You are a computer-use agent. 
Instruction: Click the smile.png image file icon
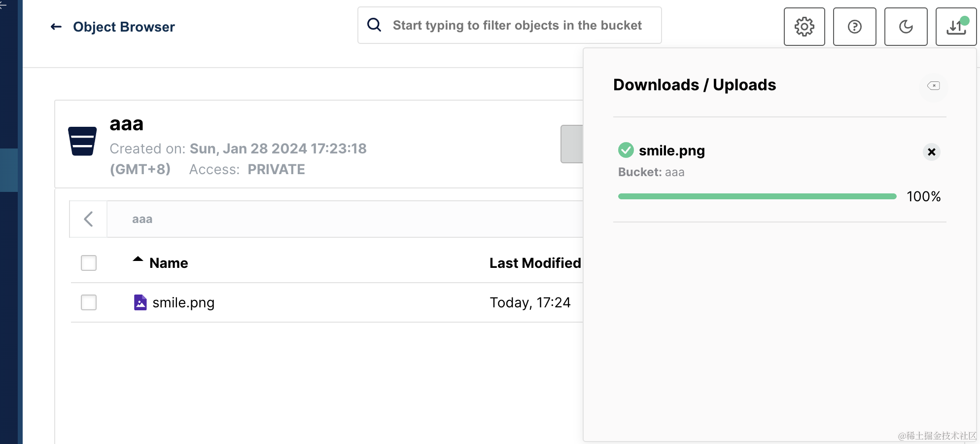[140, 302]
